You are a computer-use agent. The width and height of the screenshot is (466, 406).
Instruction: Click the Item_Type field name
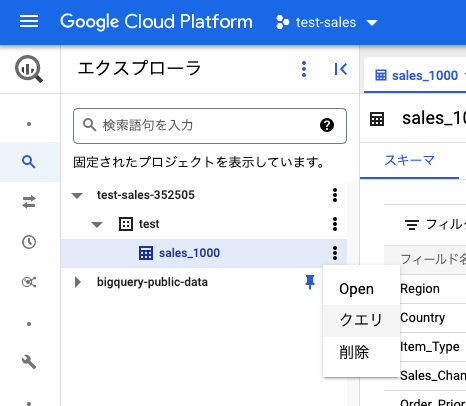pyautogui.click(x=430, y=347)
